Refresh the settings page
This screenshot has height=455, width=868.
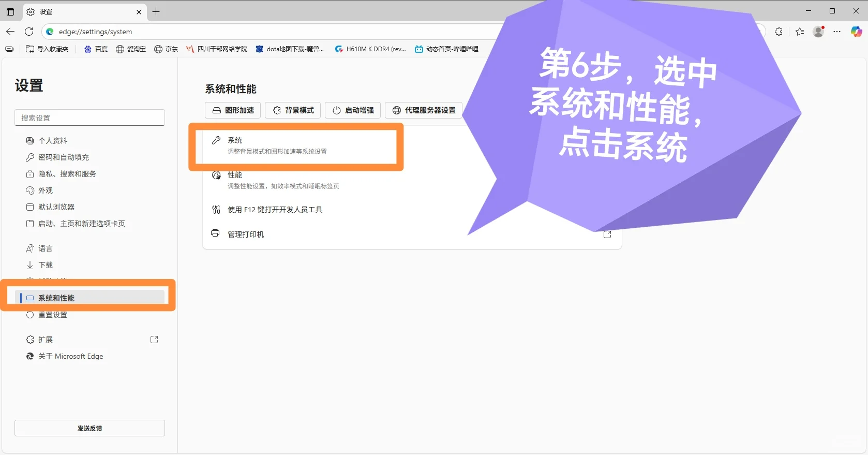(29, 32)
